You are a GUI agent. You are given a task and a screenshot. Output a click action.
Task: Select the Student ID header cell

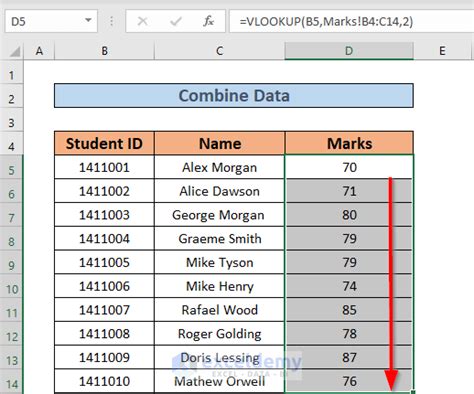tap(104, 143)
